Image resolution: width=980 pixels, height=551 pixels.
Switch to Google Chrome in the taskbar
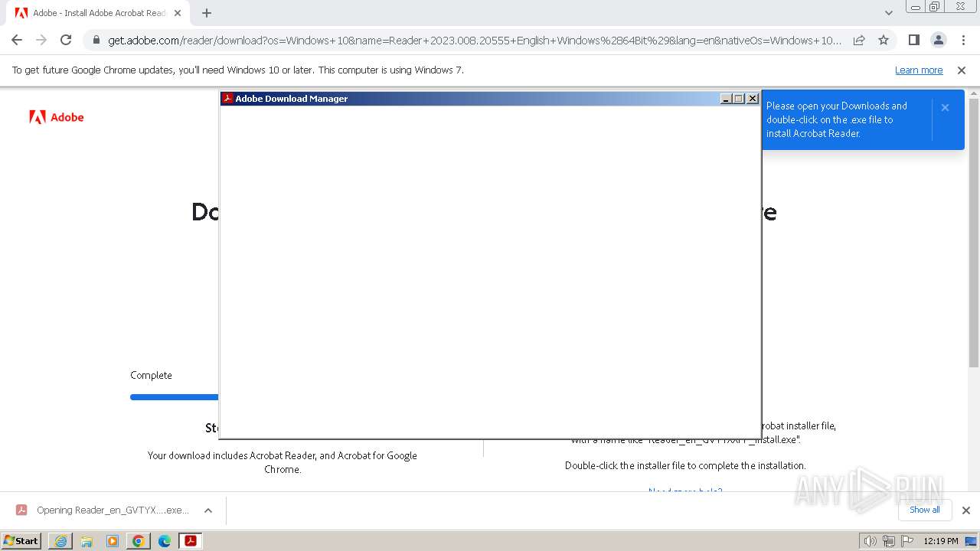[139, 541]
